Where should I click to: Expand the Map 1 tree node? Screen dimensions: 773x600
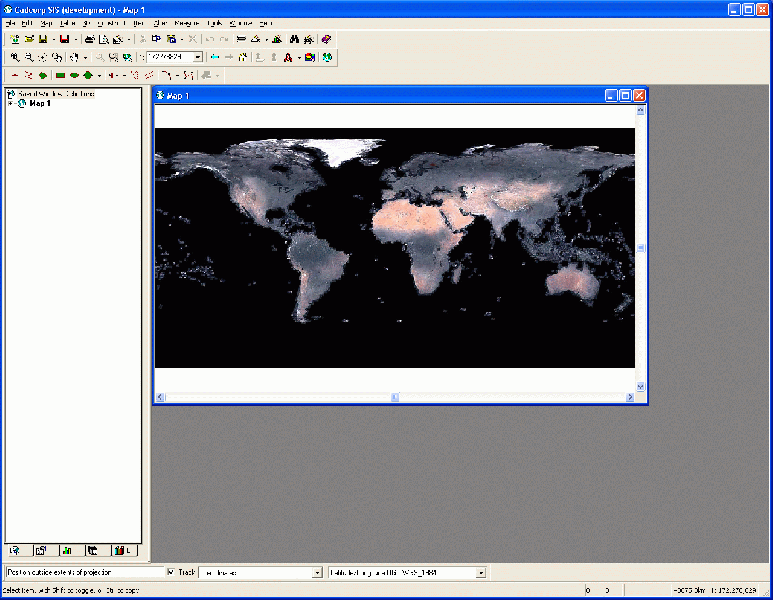pyautogui.click(x=10, y=103)
